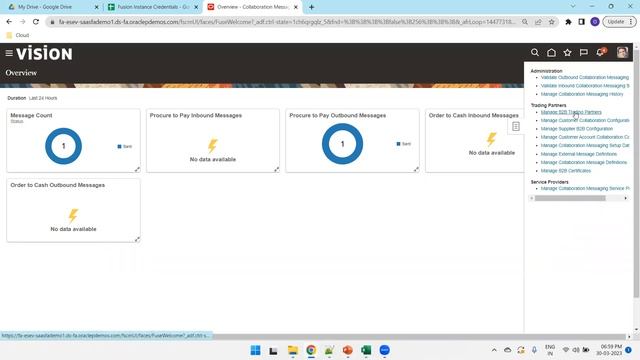The height and width of the screenshot is (360, 640).
Task: Click the tasks panel horizontal scrollbar
Action: 570,198
